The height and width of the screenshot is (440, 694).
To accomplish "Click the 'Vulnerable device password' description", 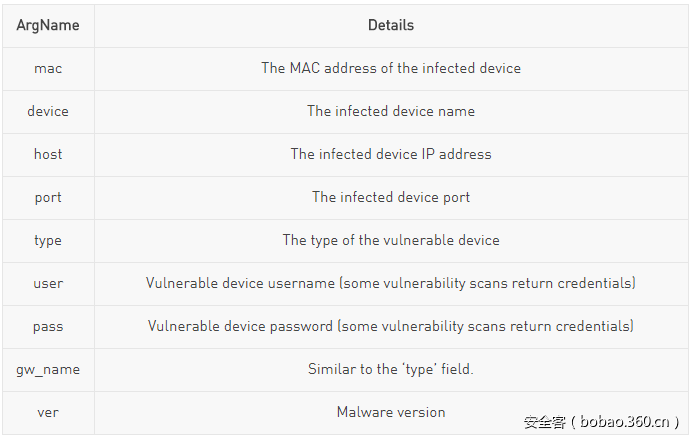I will click(x=391, y=326).
